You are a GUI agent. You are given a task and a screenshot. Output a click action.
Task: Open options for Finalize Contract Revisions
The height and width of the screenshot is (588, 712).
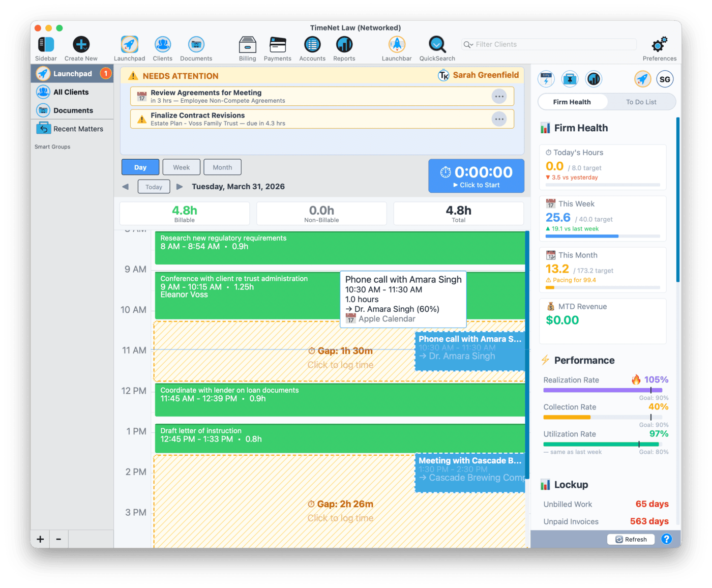[499, 119]
